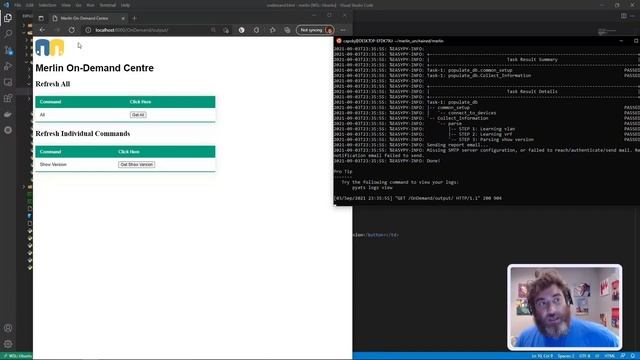View site information for localhost
The height and width of the screenshot is (360, 640).
point(88,30)
